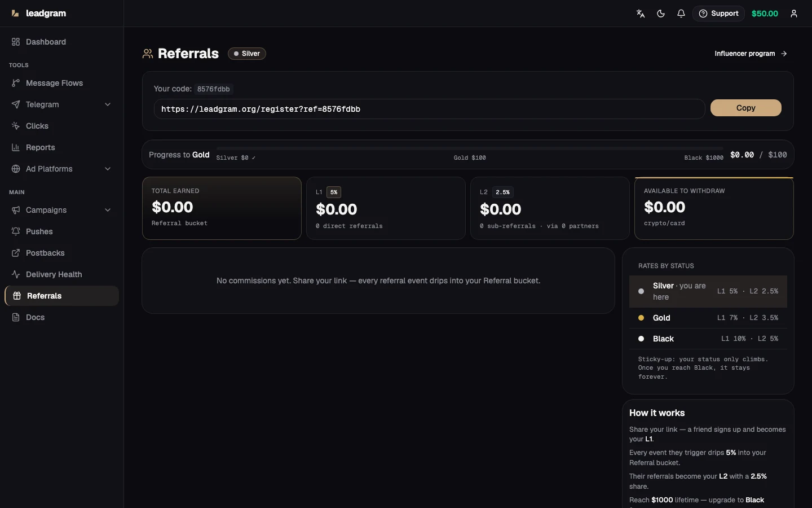
Task: Copy the referral link
Action: 745,108
